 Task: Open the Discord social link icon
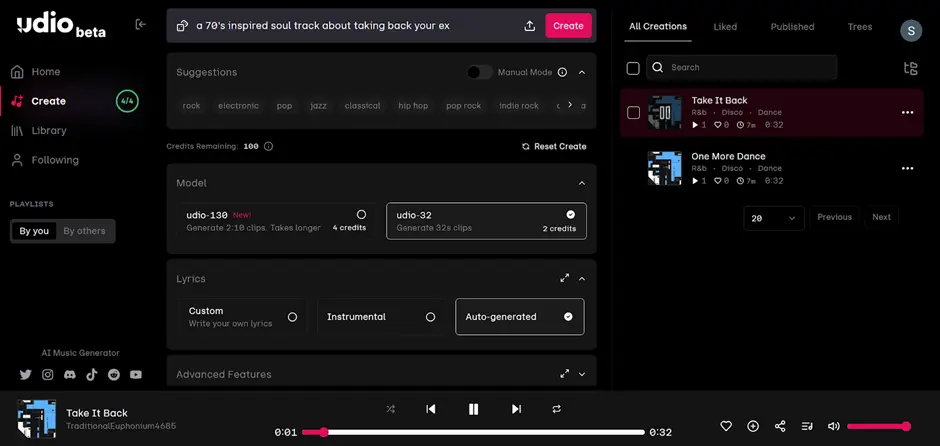click(x=70, y=375)
